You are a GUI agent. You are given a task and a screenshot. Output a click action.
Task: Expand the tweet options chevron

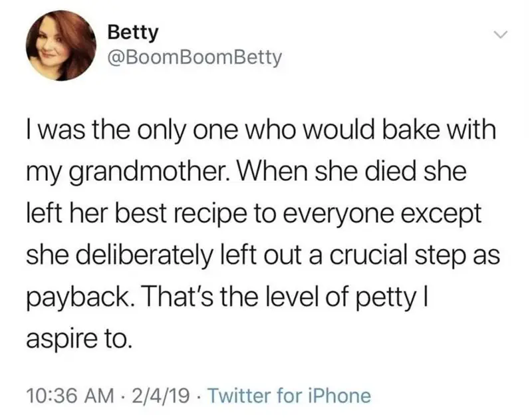pyautogui.click(x=501, y=35)
